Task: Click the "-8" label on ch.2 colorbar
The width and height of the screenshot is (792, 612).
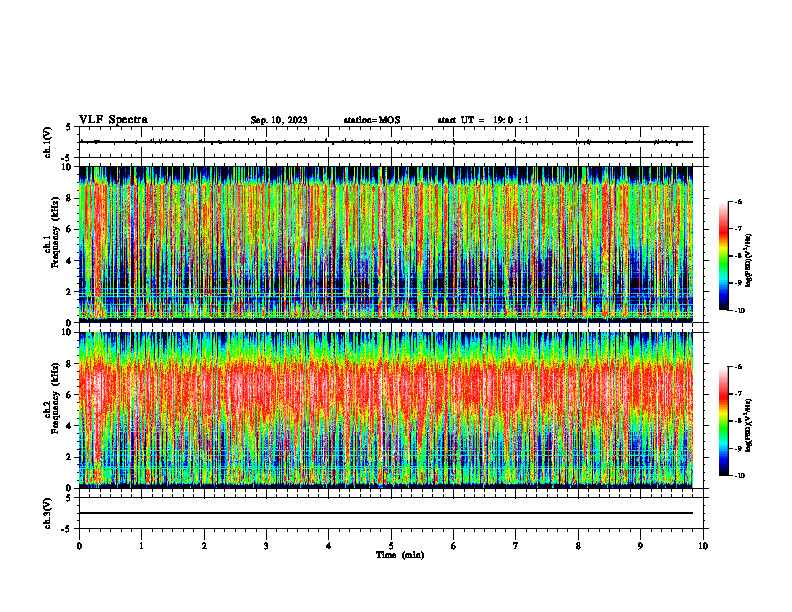Action: tap(739, 421)
